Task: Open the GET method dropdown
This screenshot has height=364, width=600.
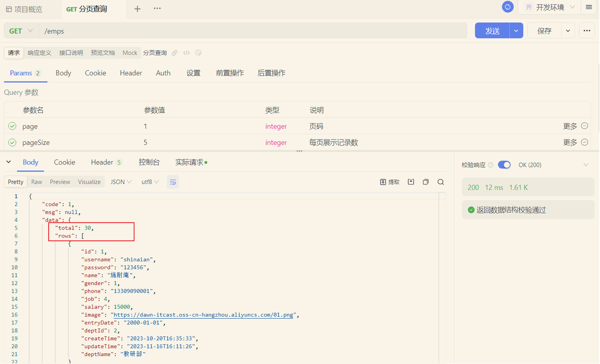Action: (x=21, y=31)
